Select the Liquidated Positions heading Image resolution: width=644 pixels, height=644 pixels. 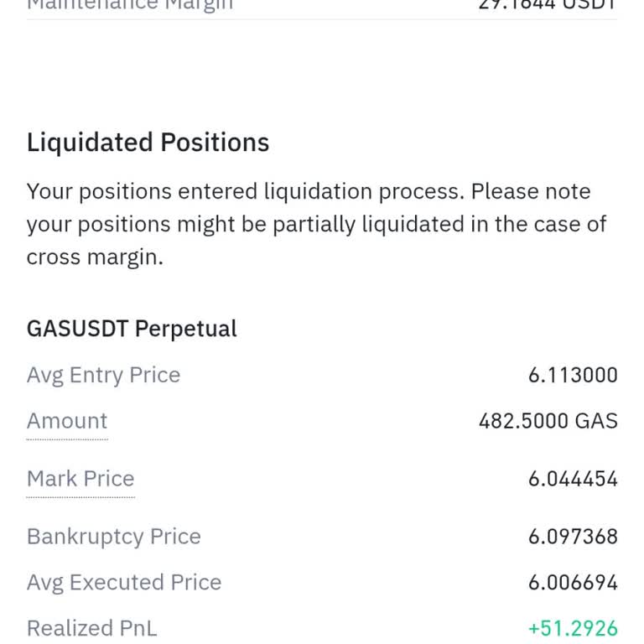click(x=148, y=143)
